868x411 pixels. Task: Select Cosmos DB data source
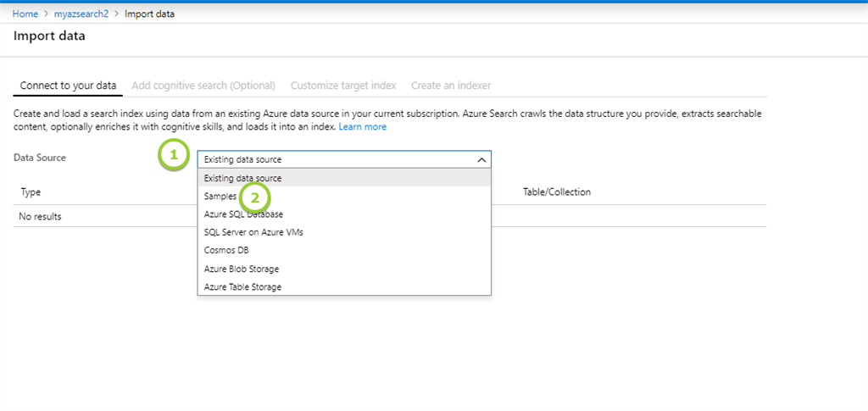tap(344, 250)
